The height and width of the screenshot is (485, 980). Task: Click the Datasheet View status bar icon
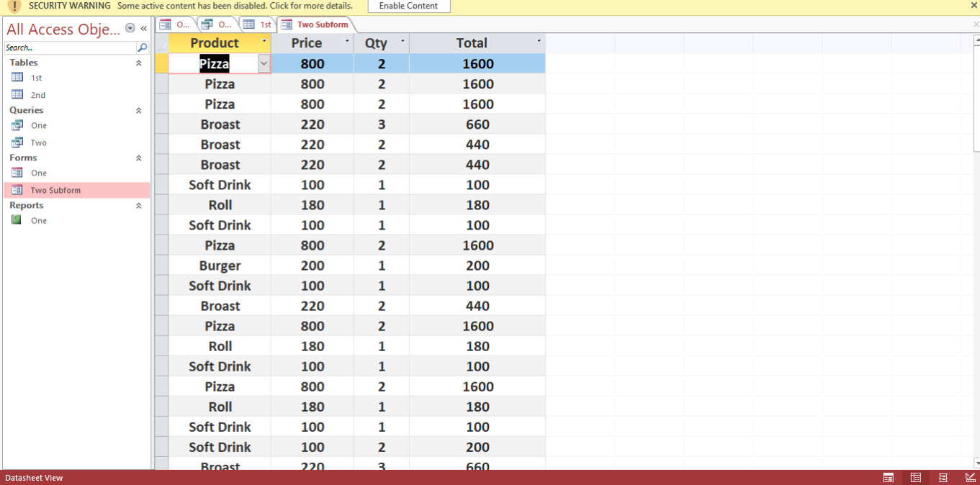click(915, 478)
